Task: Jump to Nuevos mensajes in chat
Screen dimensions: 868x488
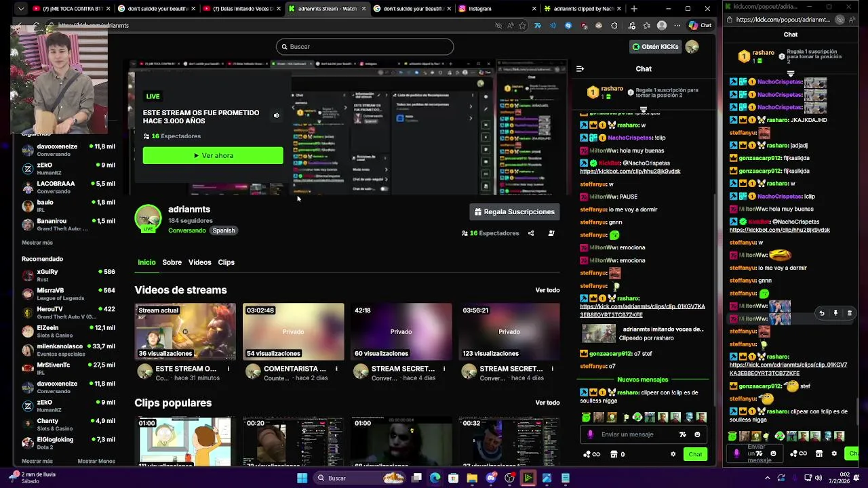Action: point(643,380)
